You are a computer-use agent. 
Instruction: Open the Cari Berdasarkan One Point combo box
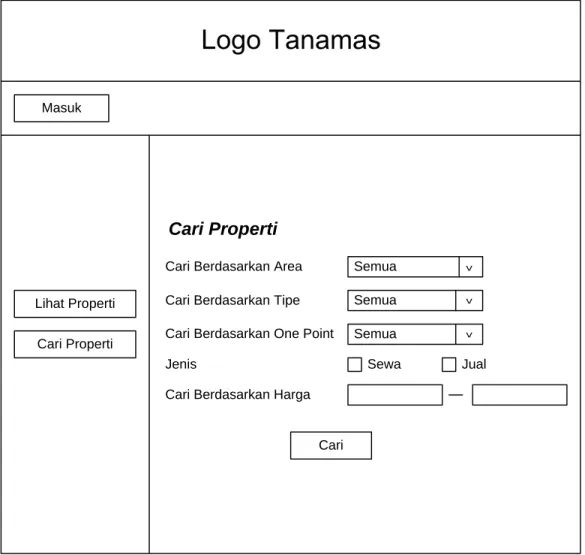pyautogui.click(x=415, y=334)
